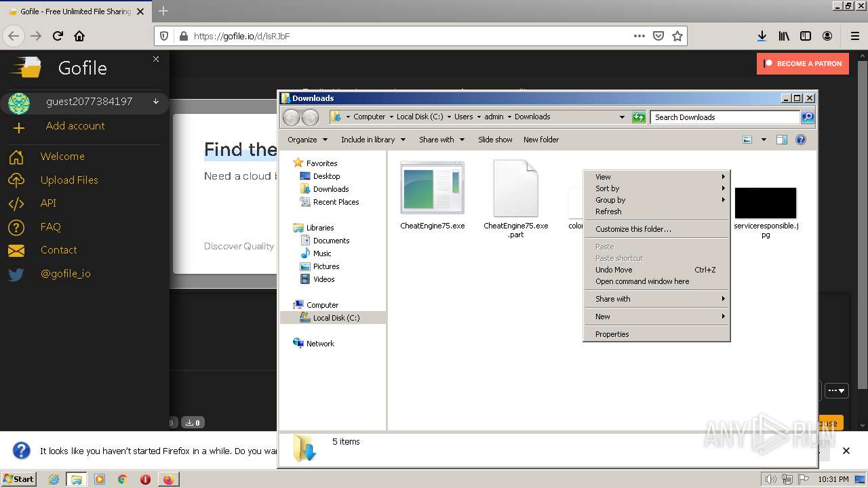This screenshot has width=868, height=488.
Task: Go to Firefox home page icon
Action: (79, 36)
